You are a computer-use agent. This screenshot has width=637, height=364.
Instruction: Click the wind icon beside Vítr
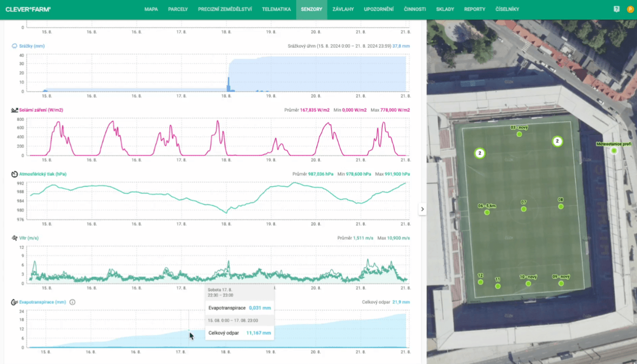click(x=15, y=238)
